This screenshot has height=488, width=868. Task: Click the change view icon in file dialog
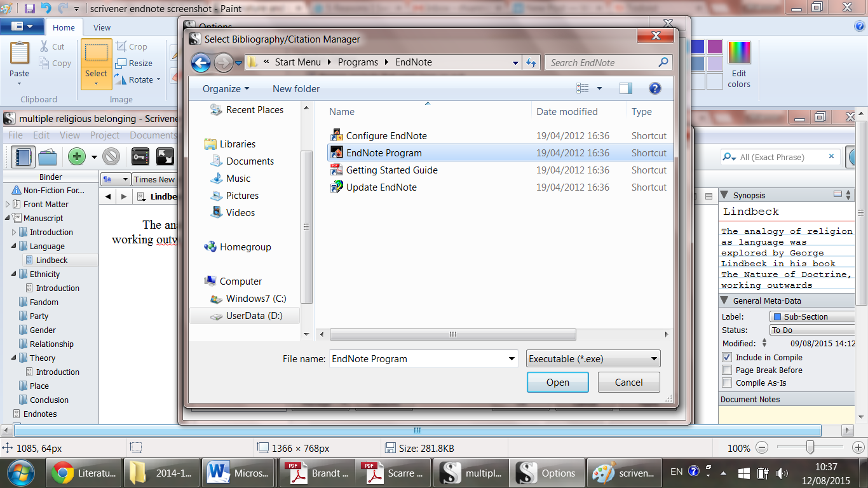tap(582, 88)
